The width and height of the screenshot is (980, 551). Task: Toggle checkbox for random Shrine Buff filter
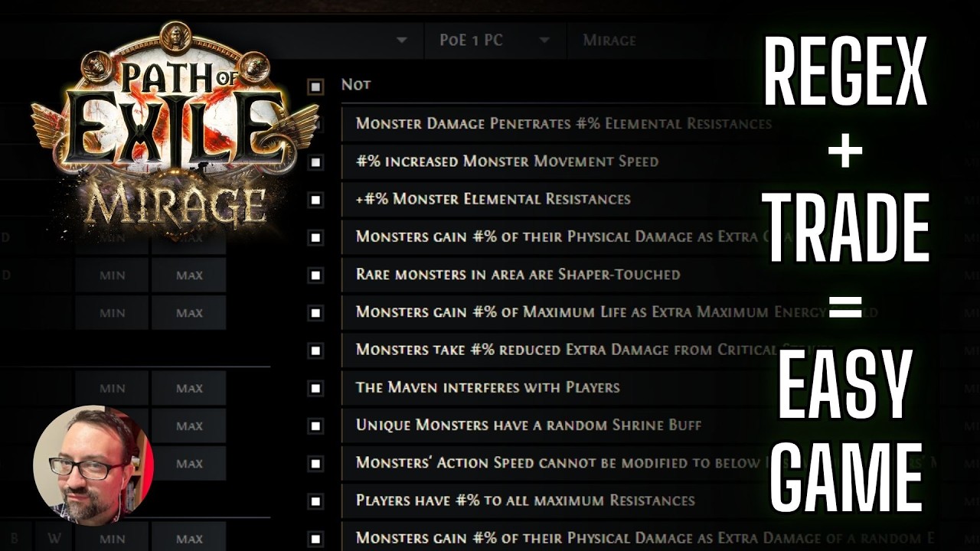(x=315, y=425)
